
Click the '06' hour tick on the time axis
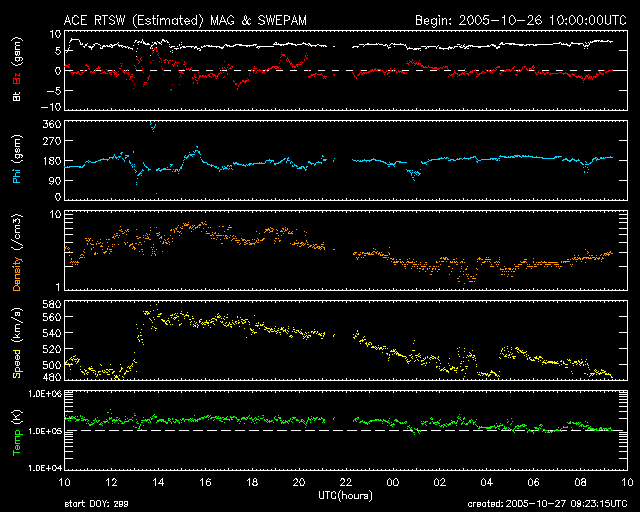[x=533, y=482]
